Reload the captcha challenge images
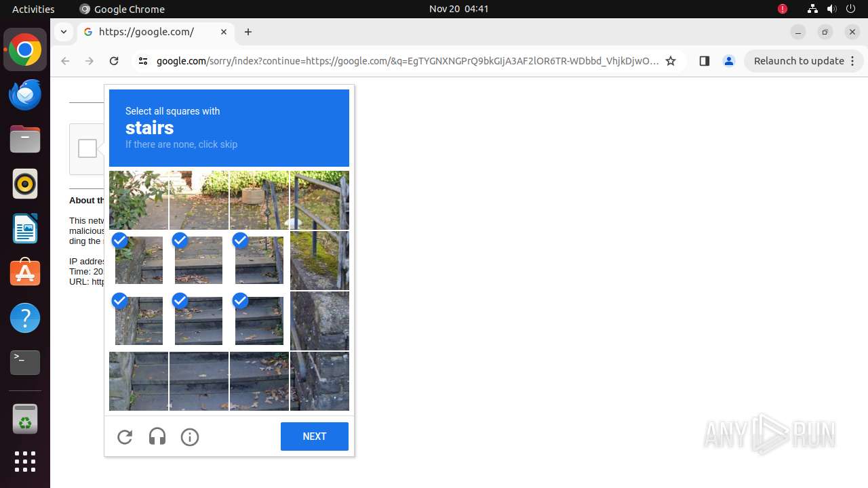Image resolution: width=868 pixels, height=488 pixels. point(125,437)
